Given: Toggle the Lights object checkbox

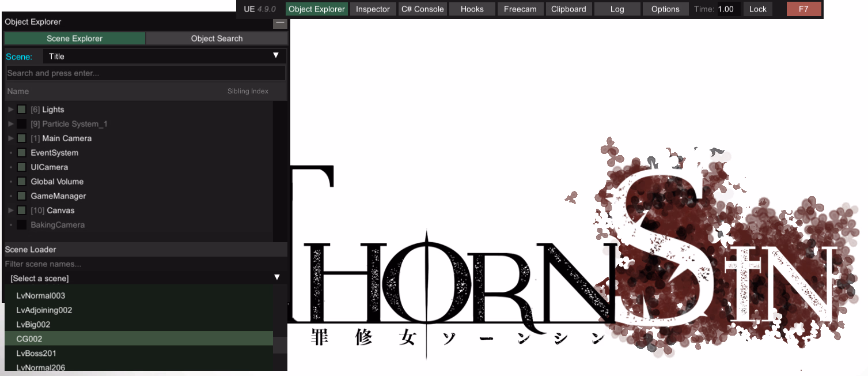Looking at the screenshot, I should tap(21, 110).
